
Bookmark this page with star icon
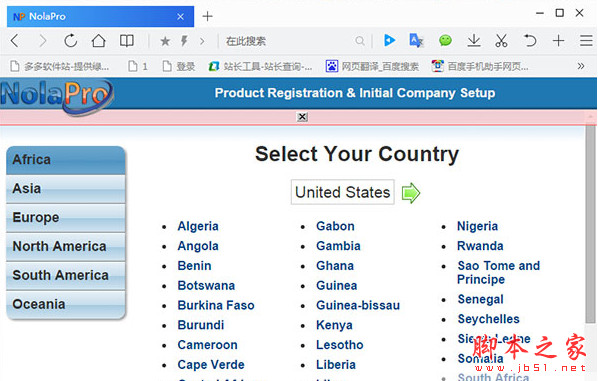(165, 41)
